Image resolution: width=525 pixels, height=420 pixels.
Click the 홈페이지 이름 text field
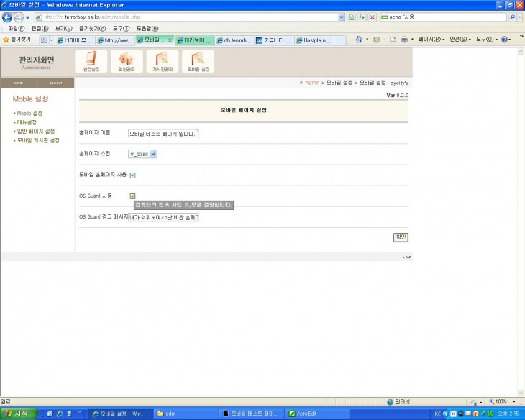click(x=163, y=133)
